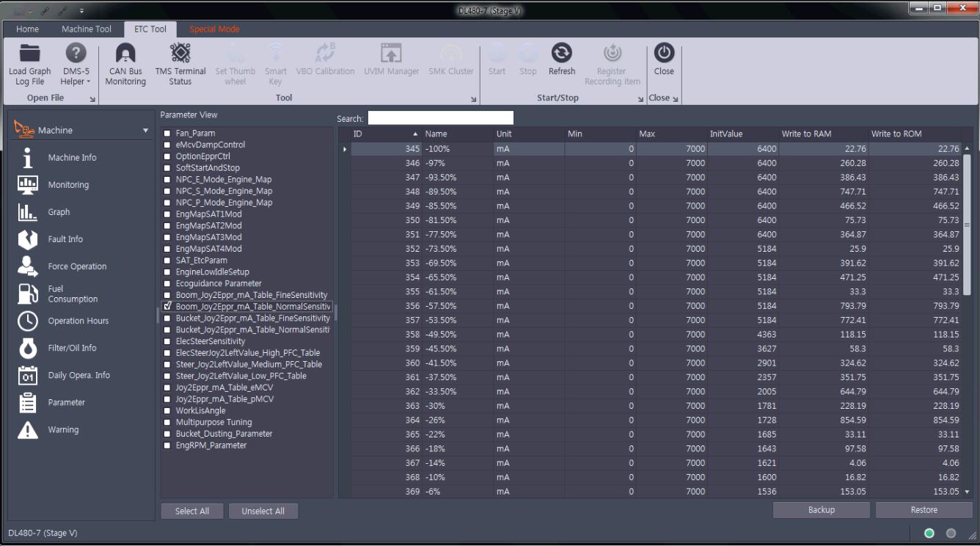Click the Close power icon in ribbon

pyautogui.click(x=664, y=54)
